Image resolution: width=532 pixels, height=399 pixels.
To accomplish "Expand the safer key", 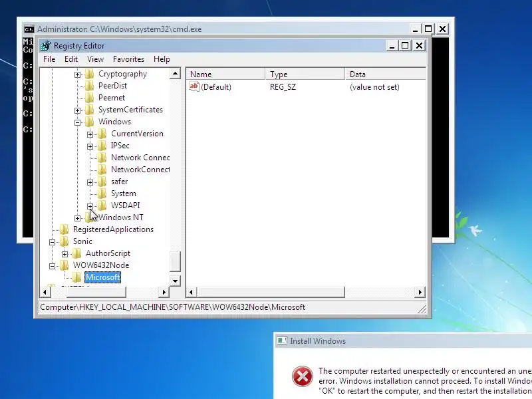I will click(x=90, y=182).
